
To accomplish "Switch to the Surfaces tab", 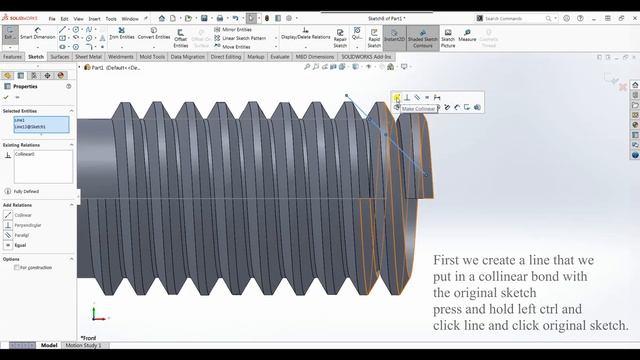I will pos(60,57).
